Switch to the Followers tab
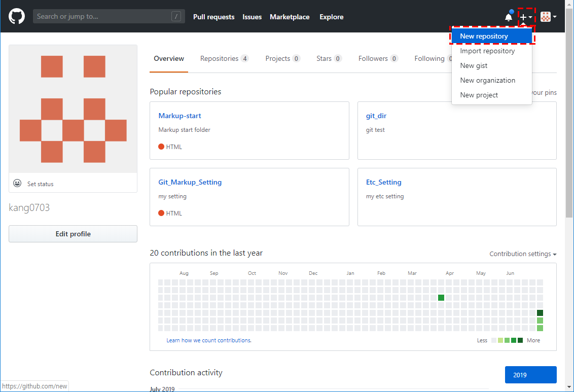Screen dimensions: 574x392 (378, 58)
